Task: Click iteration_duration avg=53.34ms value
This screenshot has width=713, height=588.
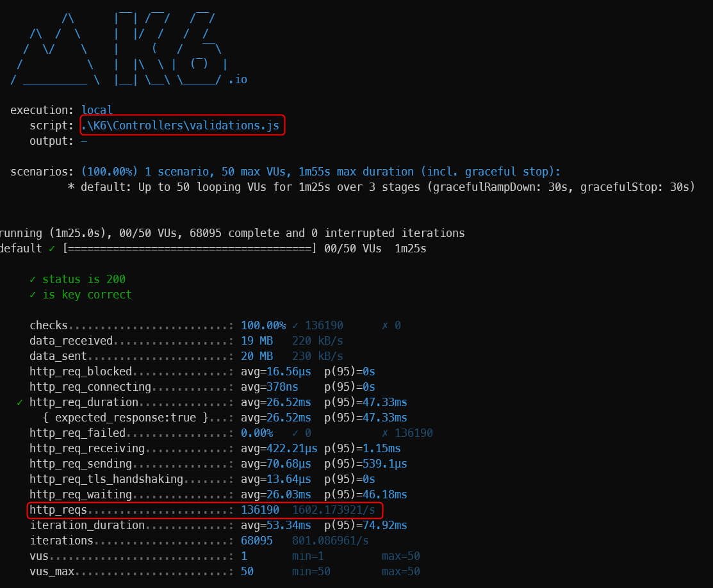Action: [x=276, y=525]
